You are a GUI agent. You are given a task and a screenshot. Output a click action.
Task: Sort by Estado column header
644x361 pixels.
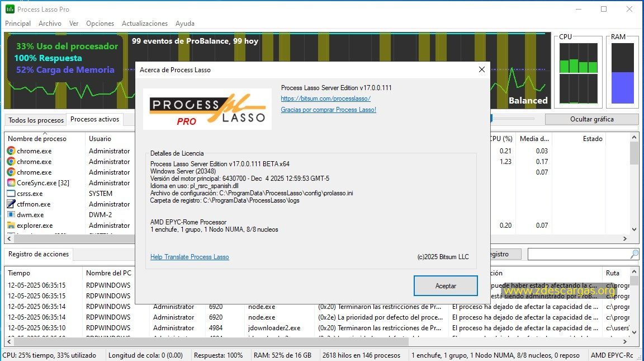[x=579, y=139]
